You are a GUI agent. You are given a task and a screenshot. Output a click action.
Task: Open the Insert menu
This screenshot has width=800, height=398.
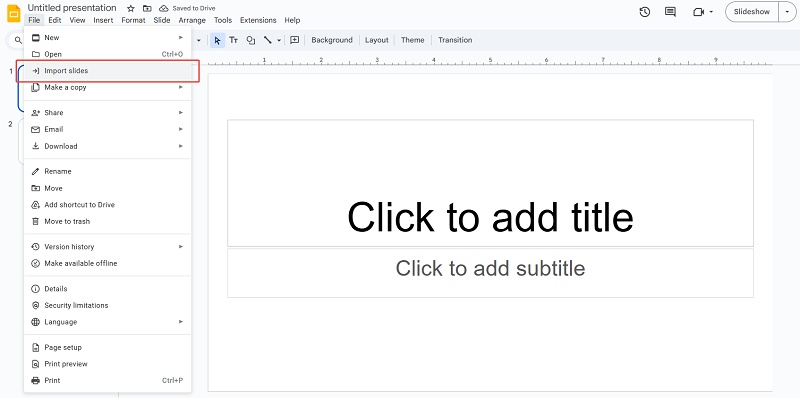point(104,20)
